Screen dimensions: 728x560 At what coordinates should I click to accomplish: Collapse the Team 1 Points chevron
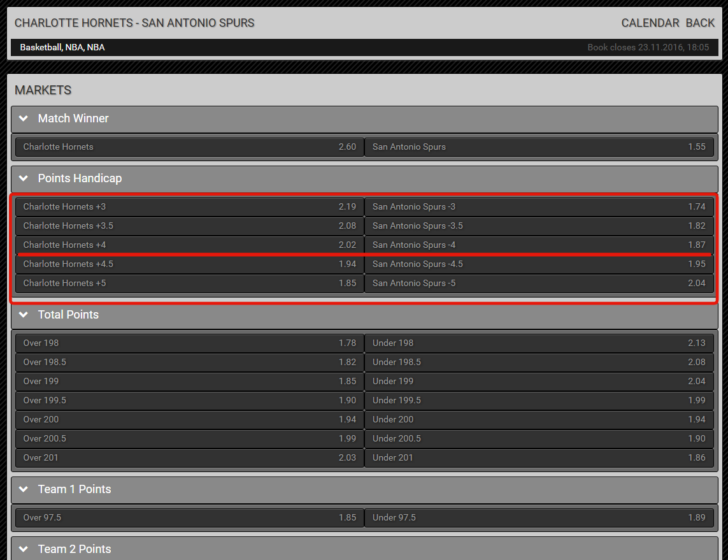[x=23, y=489]
